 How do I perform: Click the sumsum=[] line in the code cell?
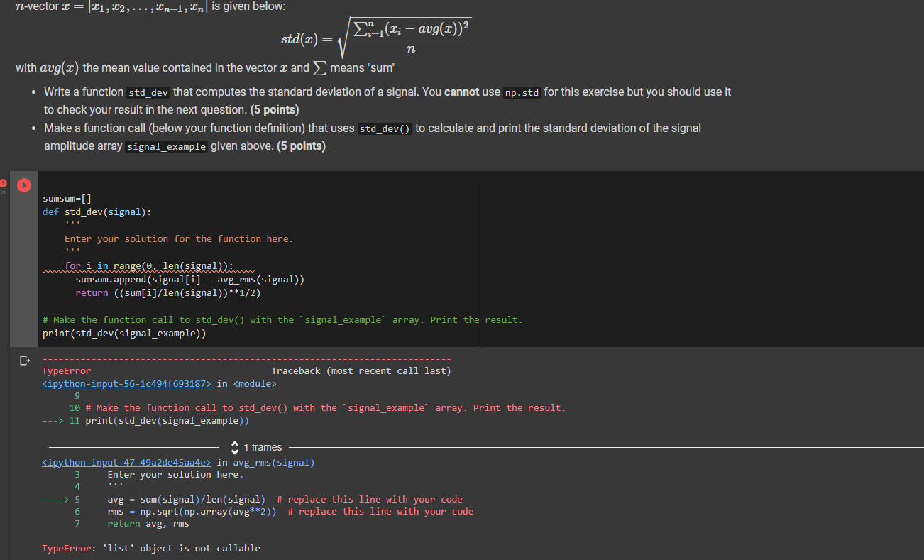67,198
